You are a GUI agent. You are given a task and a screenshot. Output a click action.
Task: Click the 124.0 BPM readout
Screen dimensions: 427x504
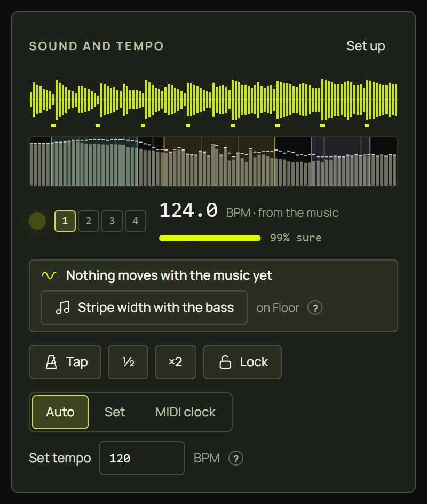pos(188,210)
